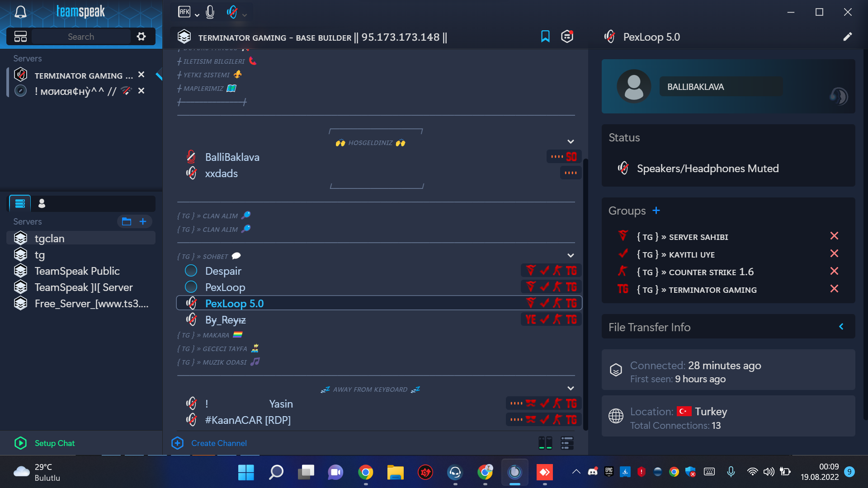The image size is (868, 488).
Task: Open the weather widget
Action: point(37,473)
